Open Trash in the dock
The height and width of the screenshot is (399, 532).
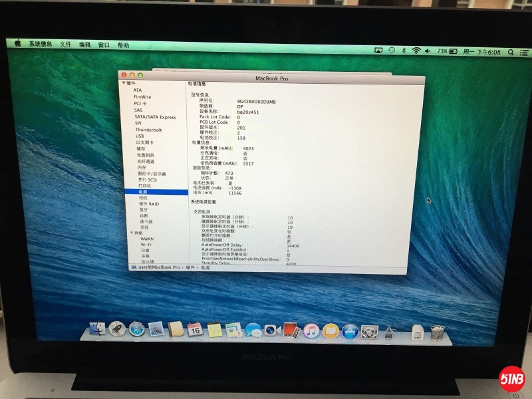(x=437, y=331)
